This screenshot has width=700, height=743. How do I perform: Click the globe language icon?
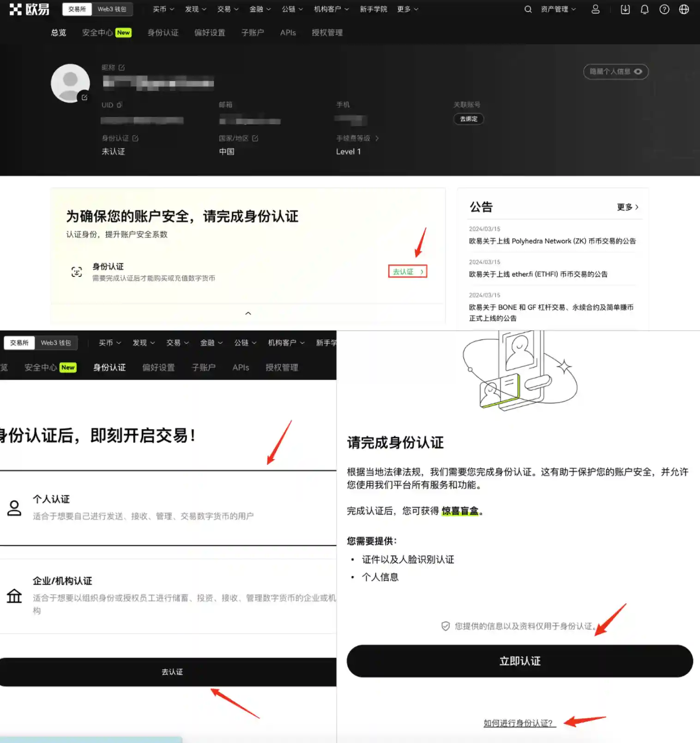click(x=684, y=9)
